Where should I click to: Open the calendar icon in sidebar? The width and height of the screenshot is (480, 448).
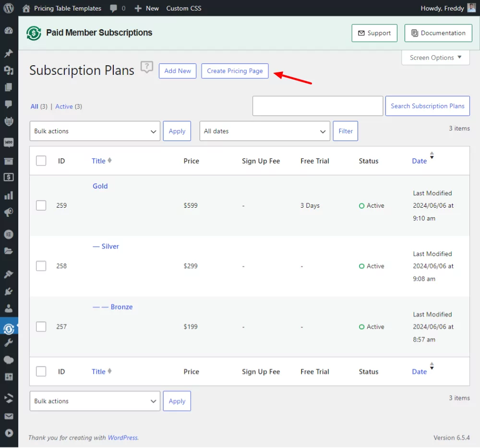tap(9, 121)
